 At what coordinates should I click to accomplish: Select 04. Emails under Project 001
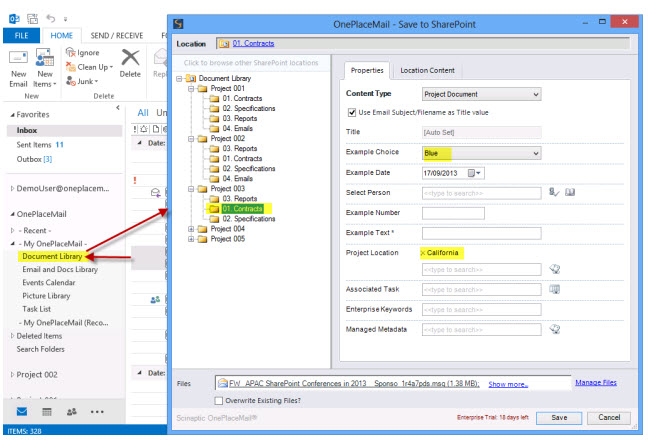[237, 128]
